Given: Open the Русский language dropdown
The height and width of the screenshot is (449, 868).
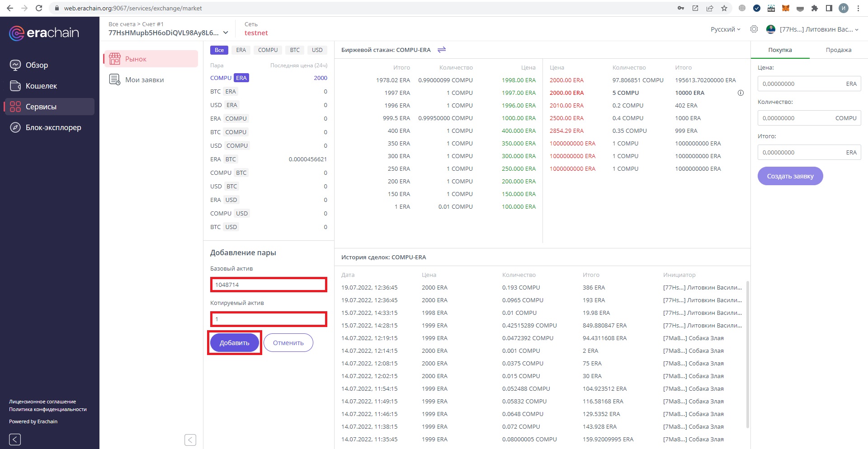Looking at the screenshot, I should click(725, 29).
